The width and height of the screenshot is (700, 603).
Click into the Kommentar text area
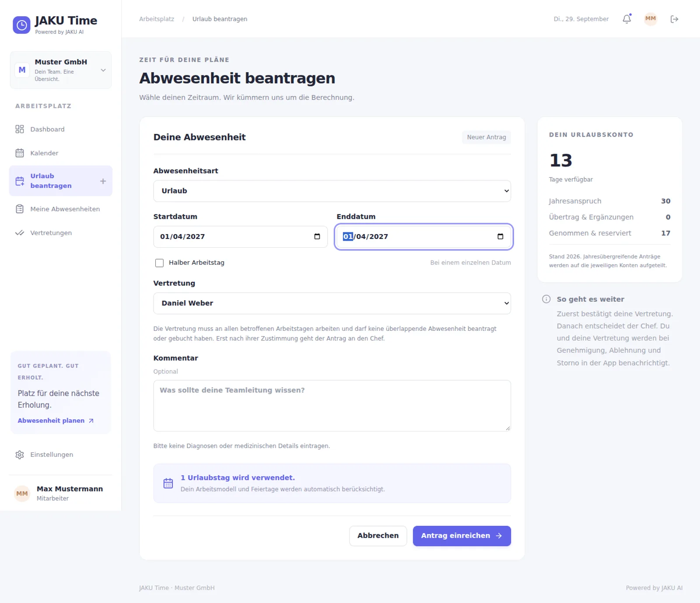(332, 406)
